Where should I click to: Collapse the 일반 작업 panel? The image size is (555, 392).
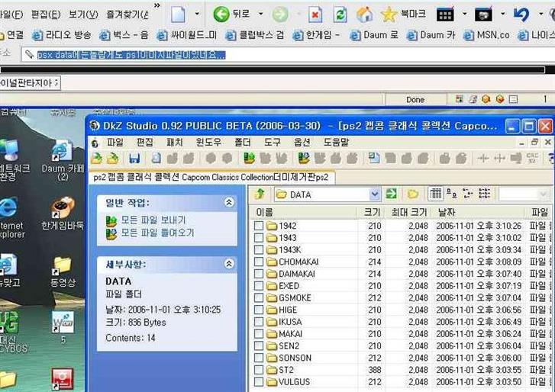click(229, 203)
